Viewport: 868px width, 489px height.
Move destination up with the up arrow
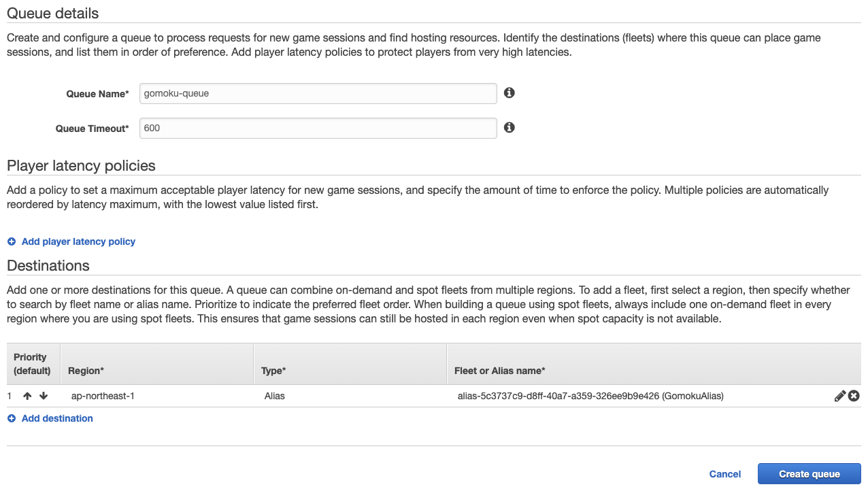pyautogui.click(x=27, y=396)
